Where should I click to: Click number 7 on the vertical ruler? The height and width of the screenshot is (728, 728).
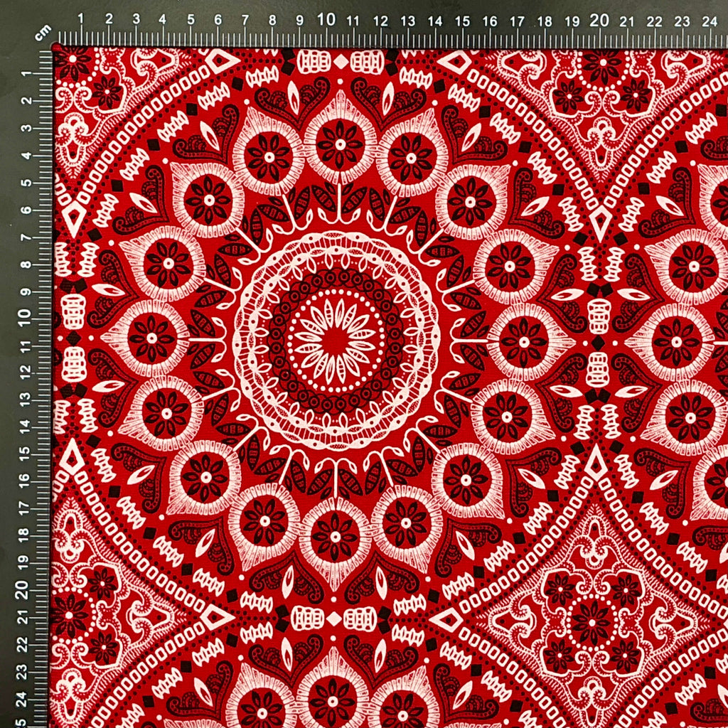pos(28,237)
